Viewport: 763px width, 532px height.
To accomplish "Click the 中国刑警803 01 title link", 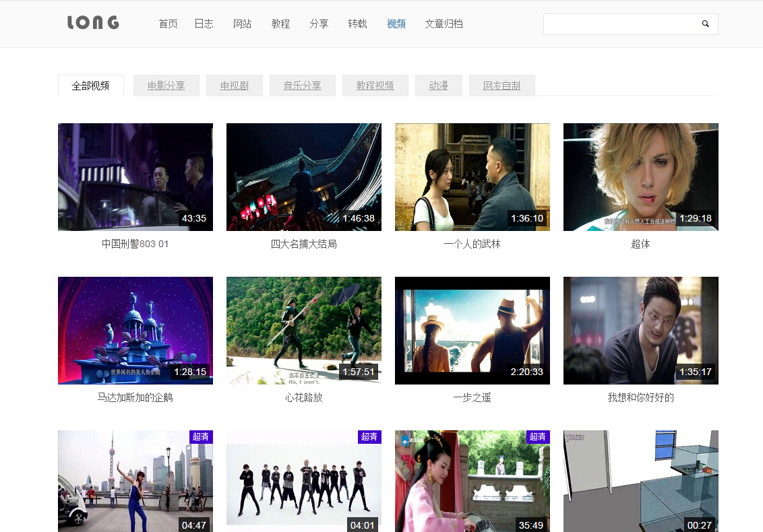I will tap(135, 244).
